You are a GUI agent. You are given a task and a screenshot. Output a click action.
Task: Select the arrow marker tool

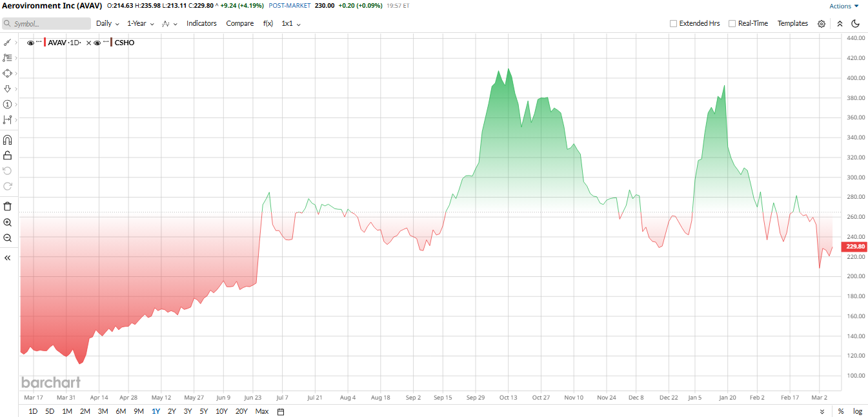pos(7,88)
